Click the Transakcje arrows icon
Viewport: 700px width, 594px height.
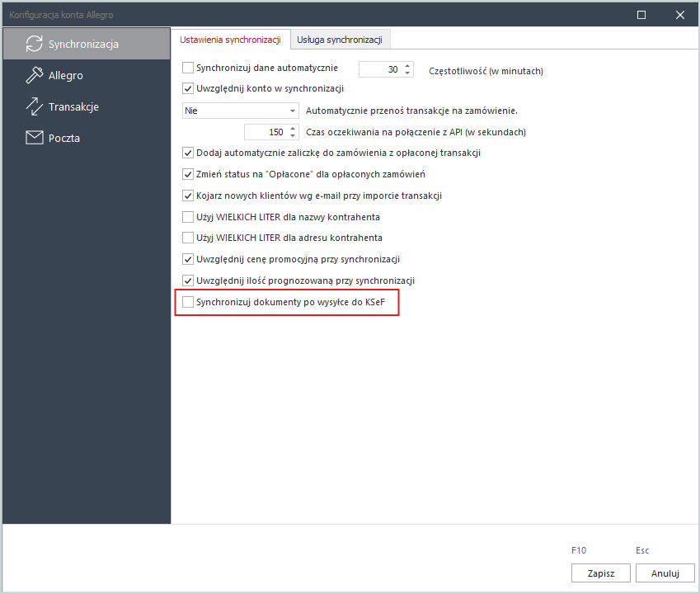point(34,106)
